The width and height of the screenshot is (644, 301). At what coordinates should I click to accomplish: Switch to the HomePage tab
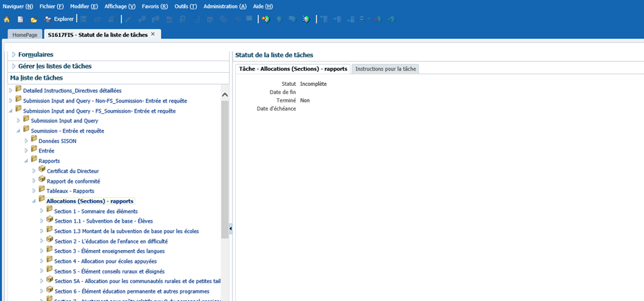(25, 35)
